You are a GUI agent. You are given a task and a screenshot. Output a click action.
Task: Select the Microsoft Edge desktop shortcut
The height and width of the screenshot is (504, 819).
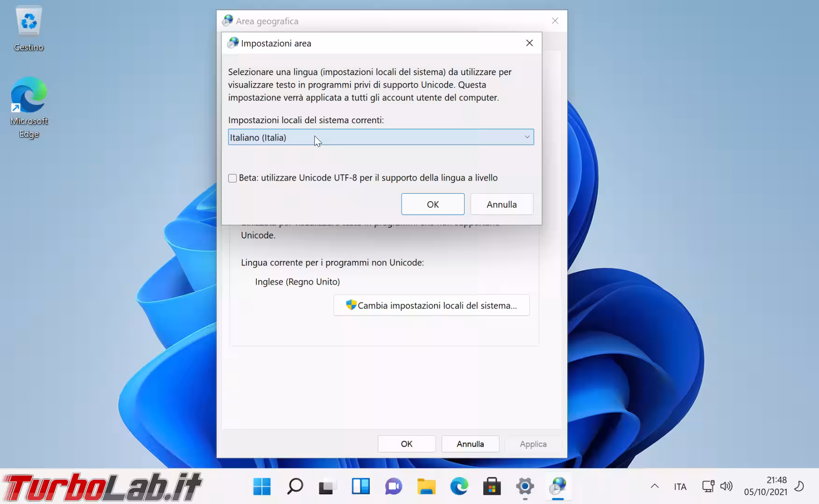pos(29,107)
